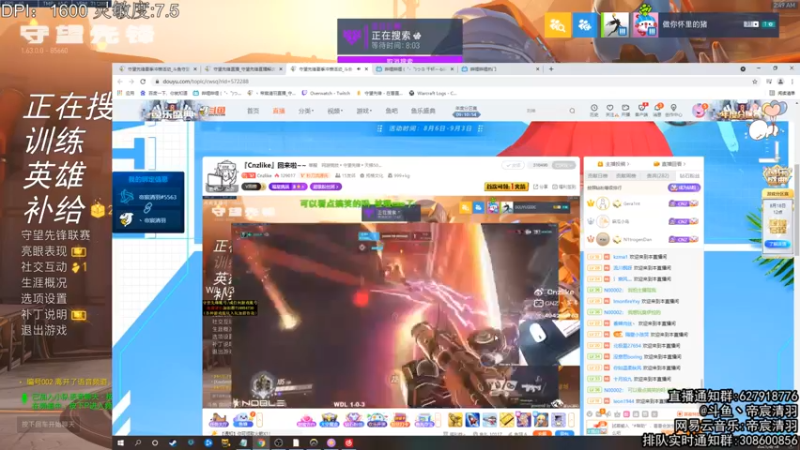Open 守望先锋联赛 menu entry
800x450 pixels.
click(x=56, y=235)
